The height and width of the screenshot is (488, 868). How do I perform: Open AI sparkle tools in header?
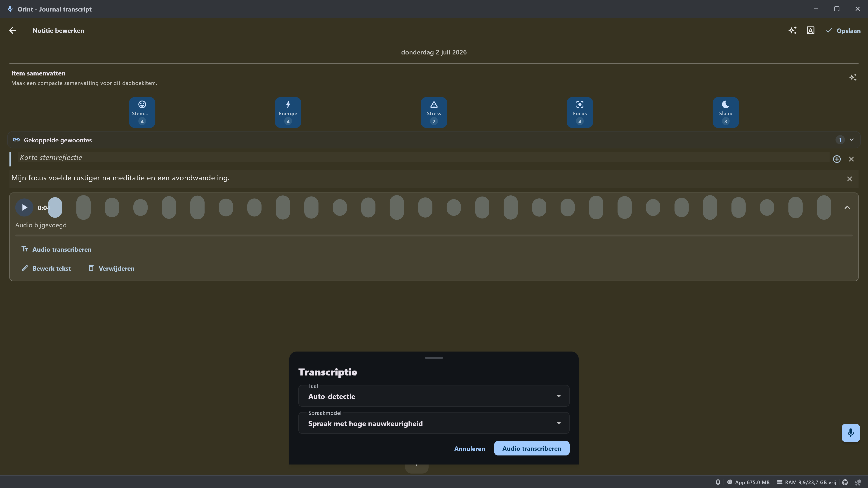793,30
